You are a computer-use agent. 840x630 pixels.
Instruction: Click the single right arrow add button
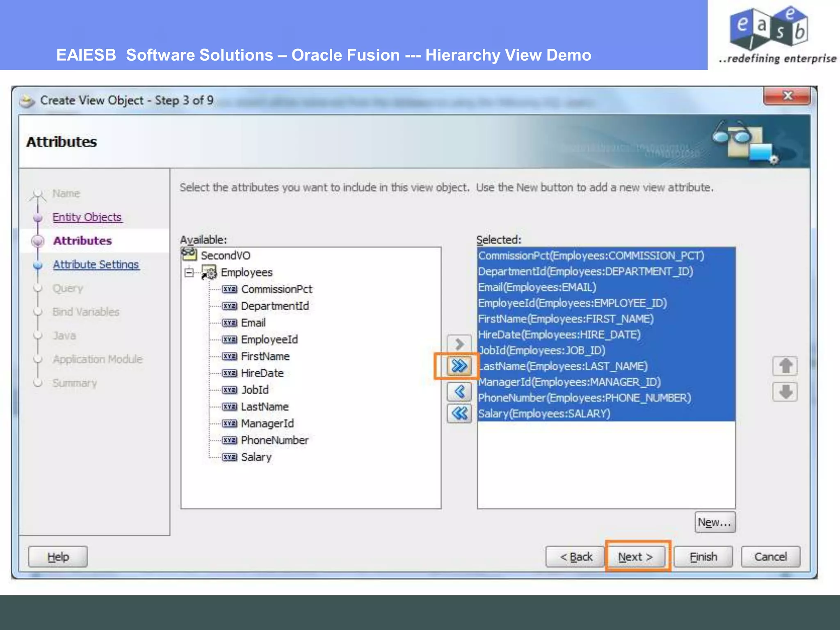point(459,344)
